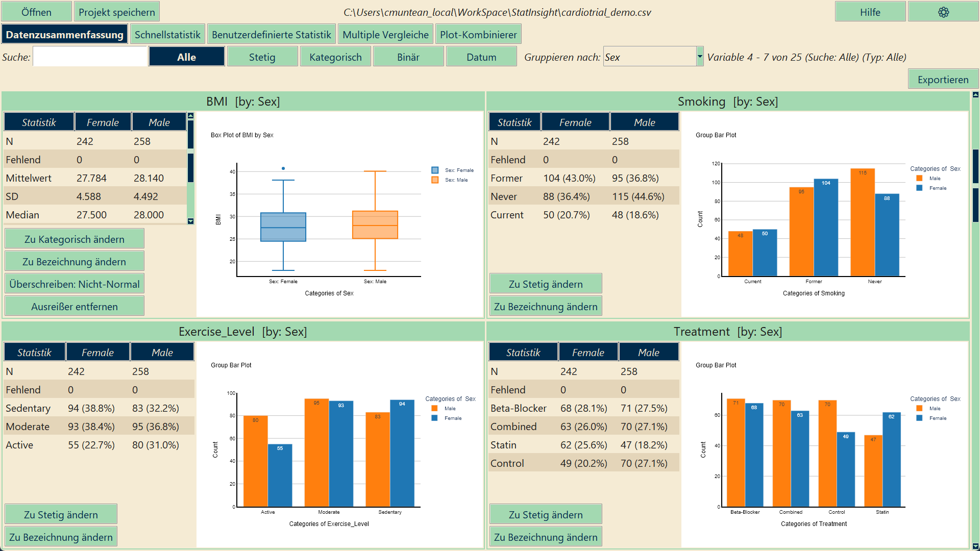The width and height of the screenshot is (980, 551).
Task: Switch to Schnellstatistik tab
Action: pos(167,34)
